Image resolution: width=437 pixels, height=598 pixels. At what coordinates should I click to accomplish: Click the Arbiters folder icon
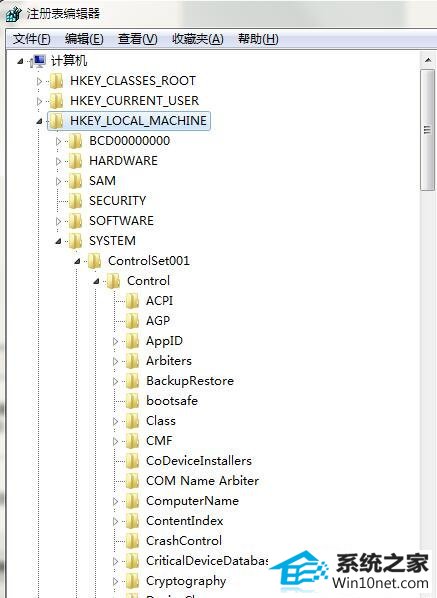(133, 361)
